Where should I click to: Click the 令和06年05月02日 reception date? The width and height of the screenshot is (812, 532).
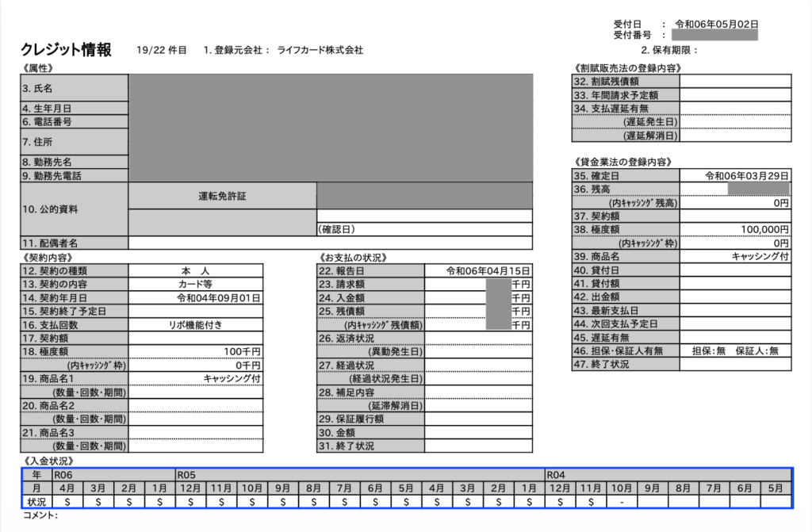(x=716, y=24)
